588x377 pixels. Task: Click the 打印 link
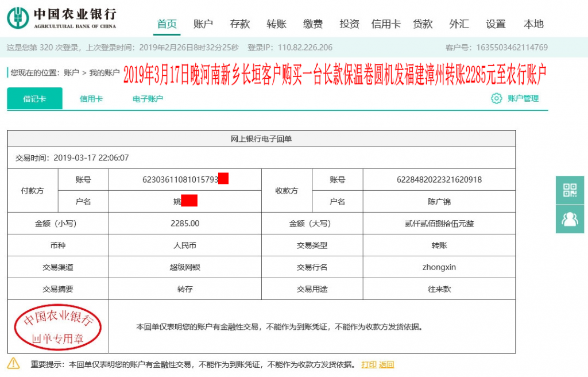[369, 364]
